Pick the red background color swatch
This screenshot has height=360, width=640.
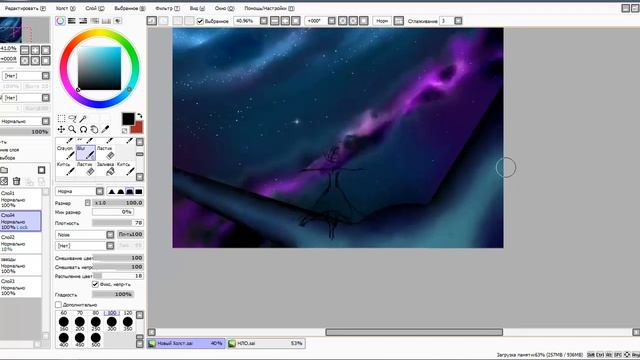pyautogui.click(x=138, y=127)
